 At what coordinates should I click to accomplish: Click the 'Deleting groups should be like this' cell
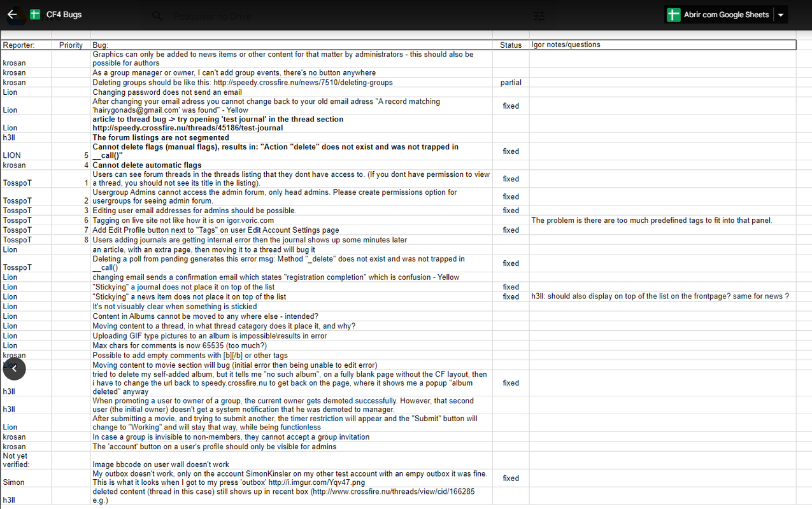pyautogui.click(x=292, y=83)
